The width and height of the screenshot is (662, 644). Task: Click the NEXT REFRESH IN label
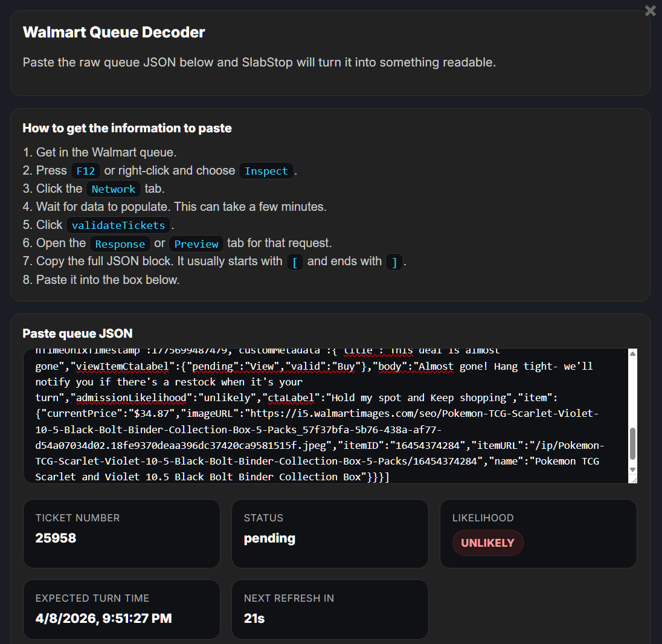289,598
